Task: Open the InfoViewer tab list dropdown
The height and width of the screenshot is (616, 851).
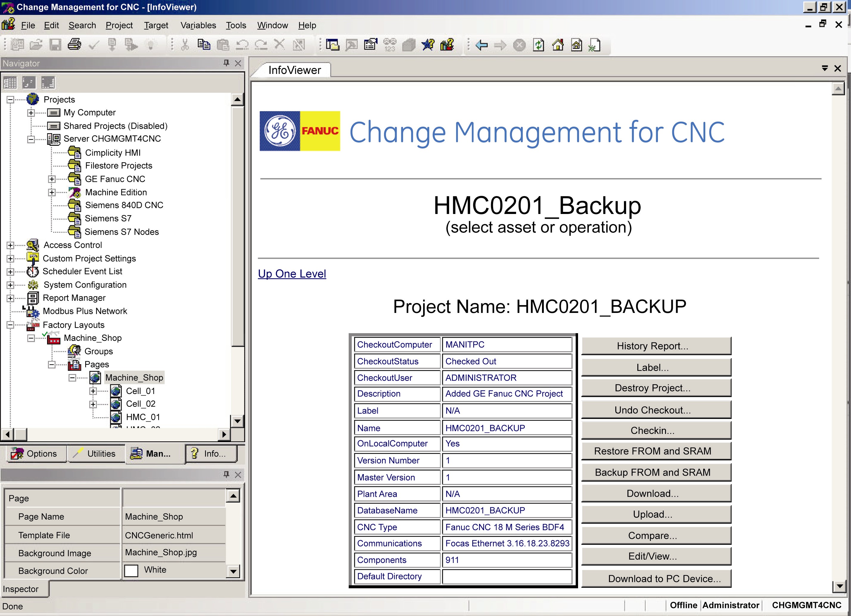Action: (825, 68)
